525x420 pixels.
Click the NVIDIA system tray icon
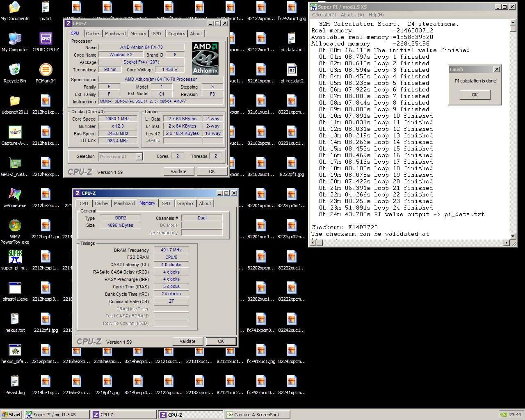click(503, 415)
